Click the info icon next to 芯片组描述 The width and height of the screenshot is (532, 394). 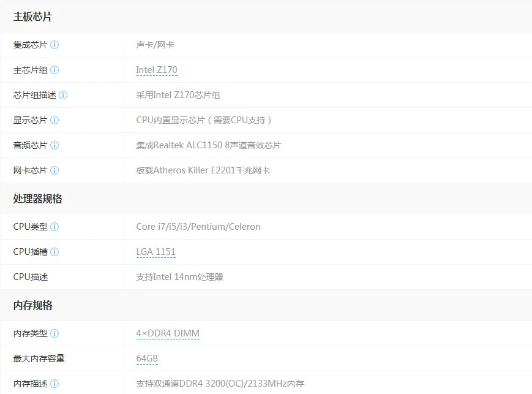coord(63,95)
